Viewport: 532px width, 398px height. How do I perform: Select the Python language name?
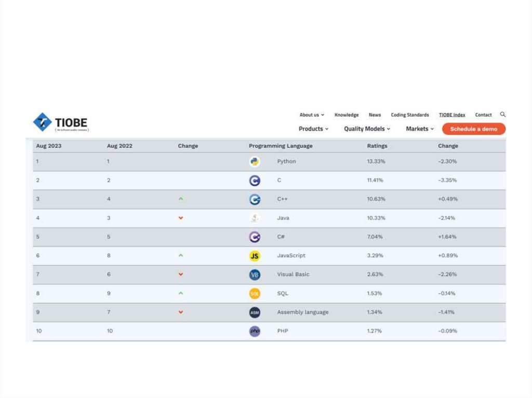point(286,161)
